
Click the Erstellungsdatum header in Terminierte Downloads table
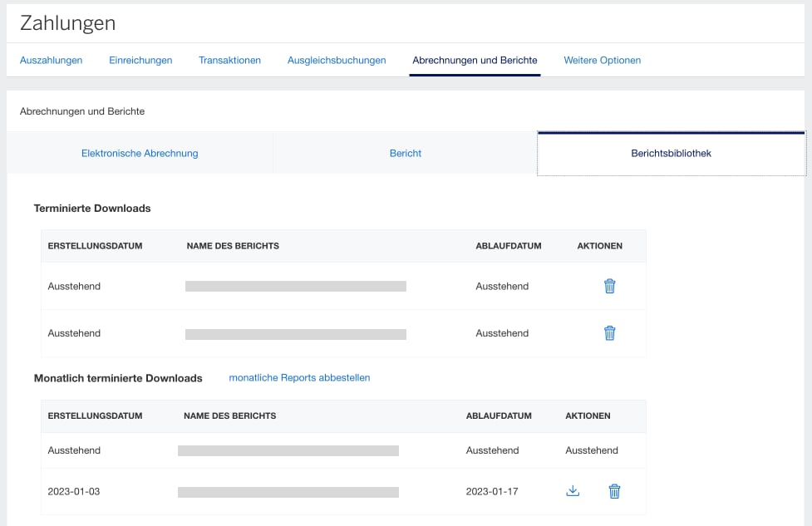pyautogui.click(x=96, y=246)
